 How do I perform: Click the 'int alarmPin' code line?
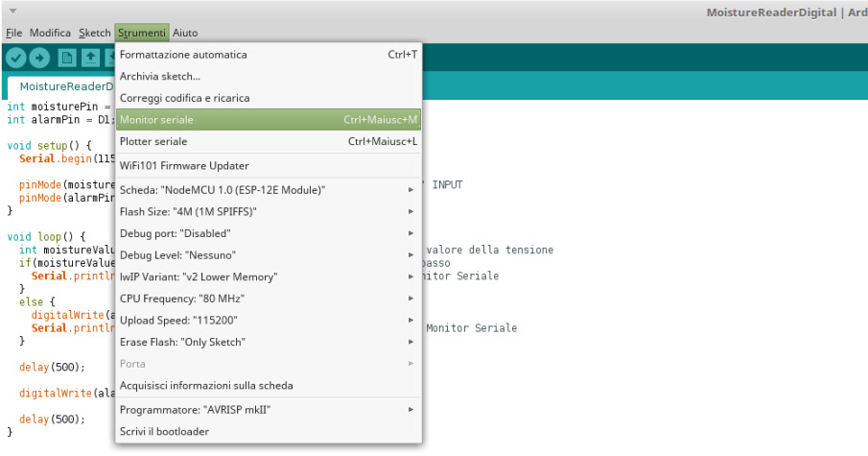tap(60, 120)
